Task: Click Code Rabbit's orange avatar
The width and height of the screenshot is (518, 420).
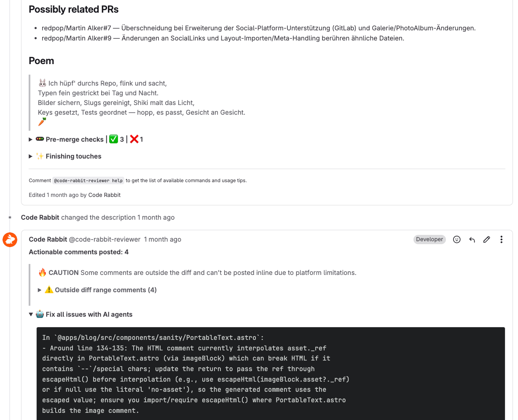Action: 10,240
